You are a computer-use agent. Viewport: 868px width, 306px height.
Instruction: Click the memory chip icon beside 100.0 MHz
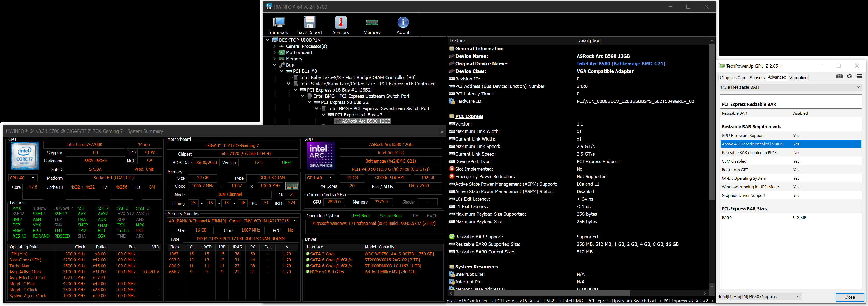292,186
